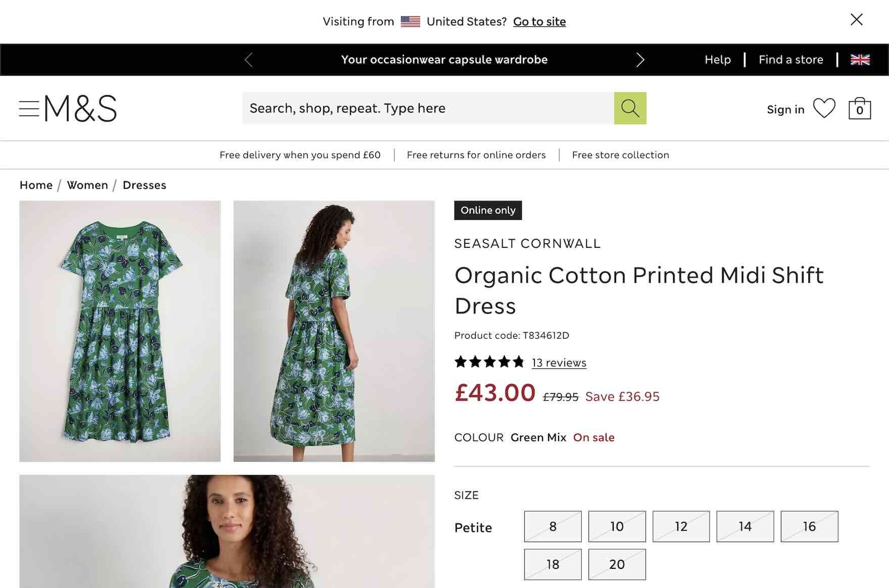Open the Find a store link
889x588 pixels.
[x=791, y=60]
